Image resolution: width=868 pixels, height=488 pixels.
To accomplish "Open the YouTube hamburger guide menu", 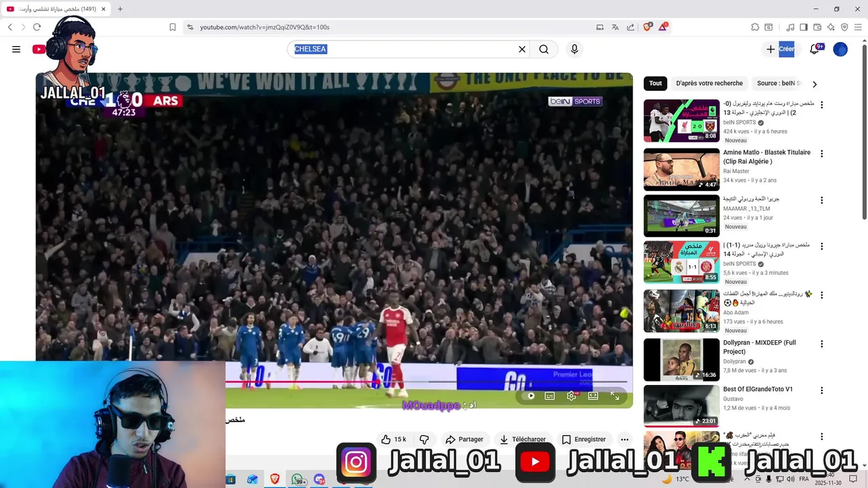I will (x=16, y=49).
